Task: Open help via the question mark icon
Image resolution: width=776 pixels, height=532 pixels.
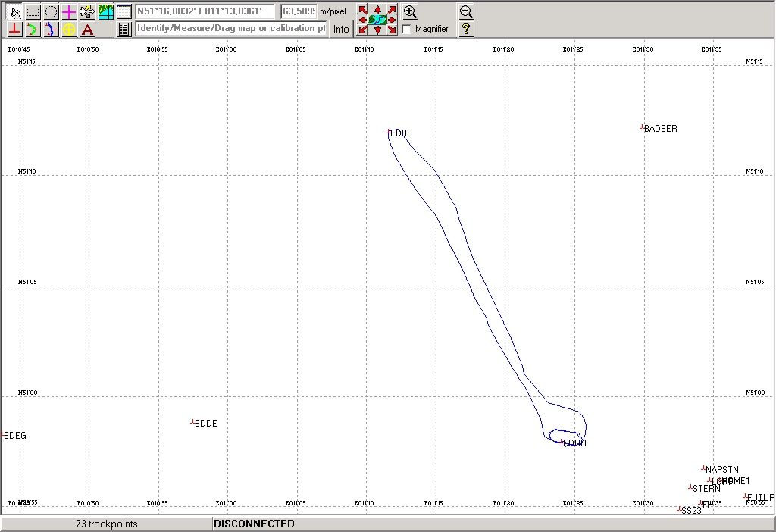Action: [x=467, y=29]
